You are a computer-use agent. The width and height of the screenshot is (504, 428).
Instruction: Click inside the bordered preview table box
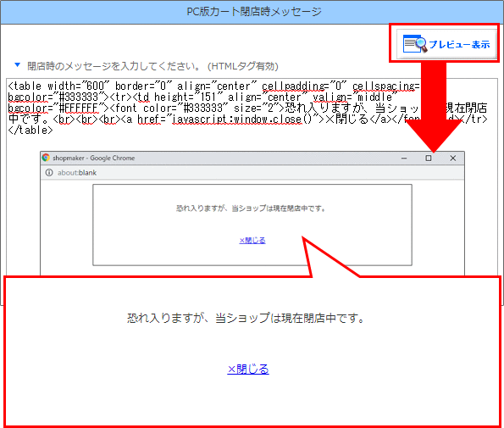(x=252, y=225)
